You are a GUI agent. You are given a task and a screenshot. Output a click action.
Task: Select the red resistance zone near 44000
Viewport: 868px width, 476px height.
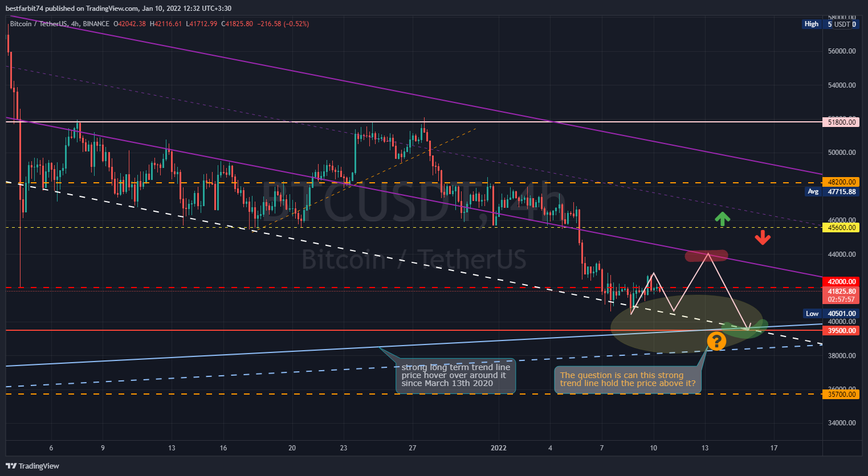[707, 256]
